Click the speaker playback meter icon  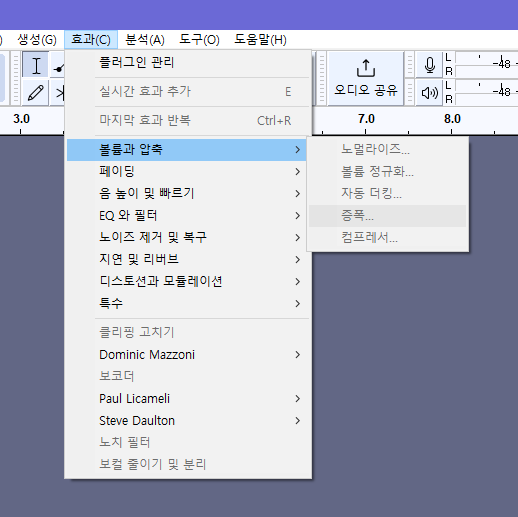coord(430,93)
